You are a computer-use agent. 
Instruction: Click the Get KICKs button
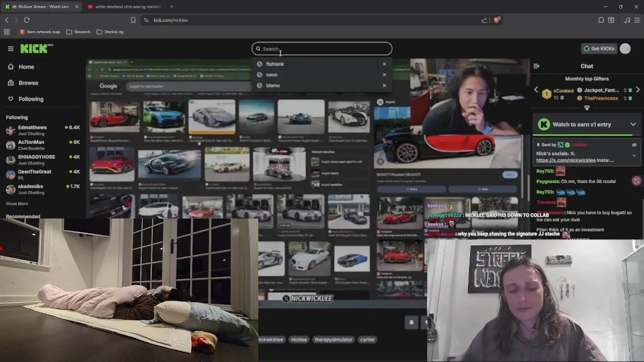click(x=599, y=49)
